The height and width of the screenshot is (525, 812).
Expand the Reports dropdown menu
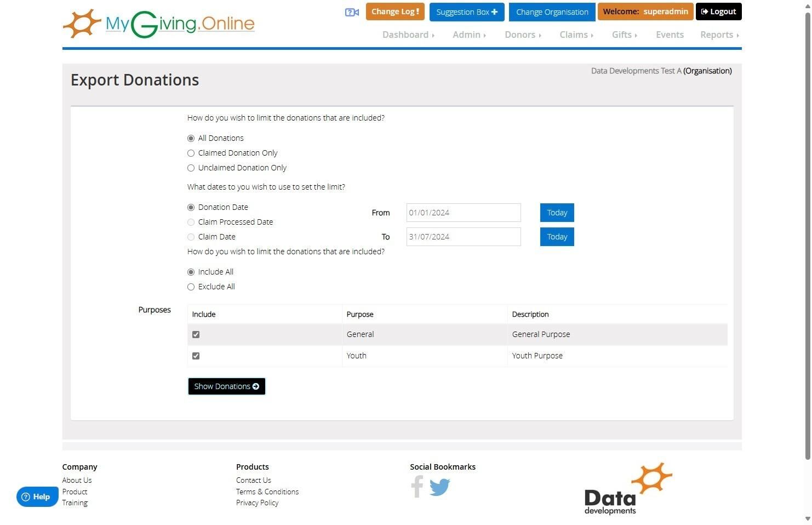[x=719, y=35]
